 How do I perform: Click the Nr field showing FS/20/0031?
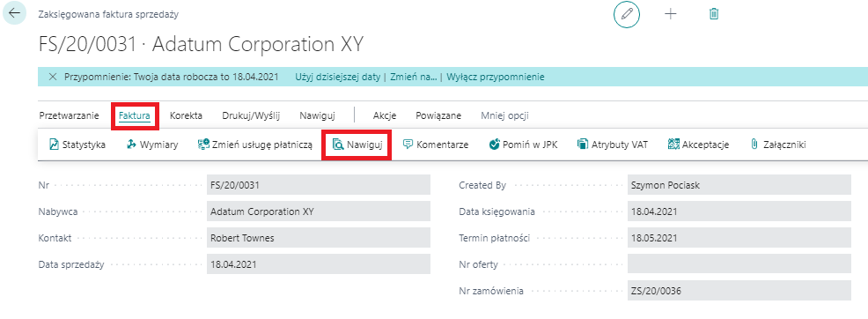pyautogui.click(x=319, y=185)
